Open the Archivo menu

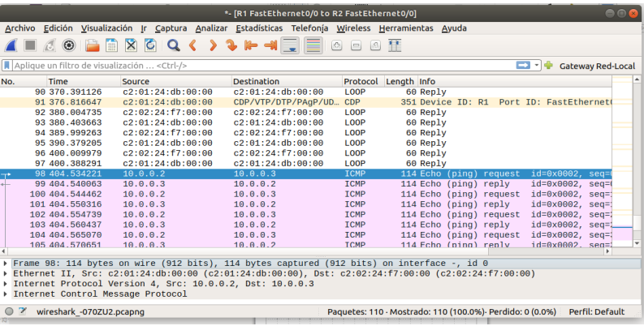(x=19, y=28)
